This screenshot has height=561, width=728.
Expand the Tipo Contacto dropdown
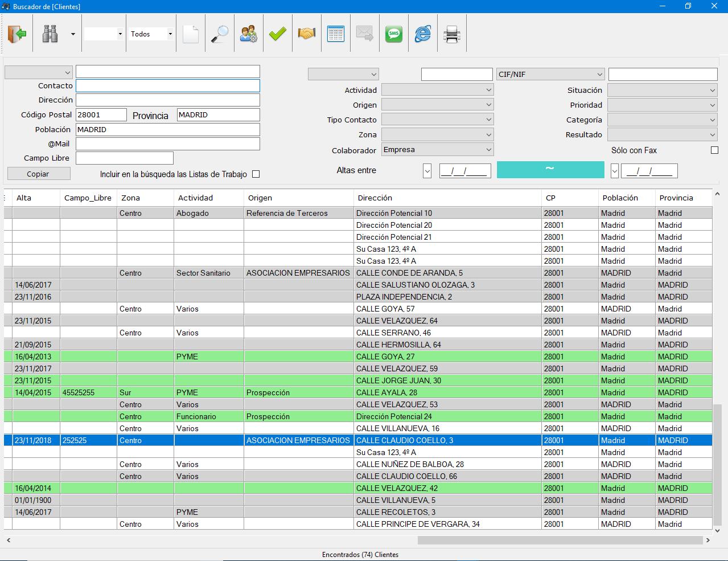pos(437,120)
